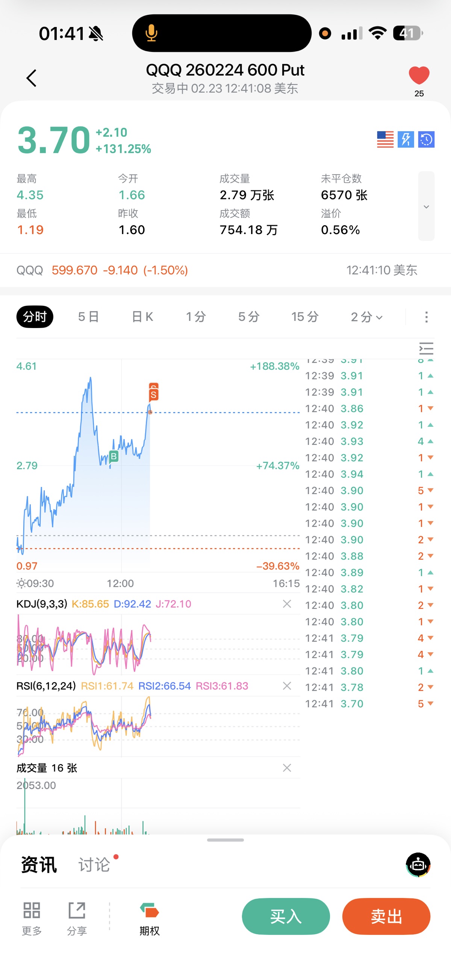Open the three-dot chart options menu
Viewport: 451px width, 980px height.
coord(426,316)
